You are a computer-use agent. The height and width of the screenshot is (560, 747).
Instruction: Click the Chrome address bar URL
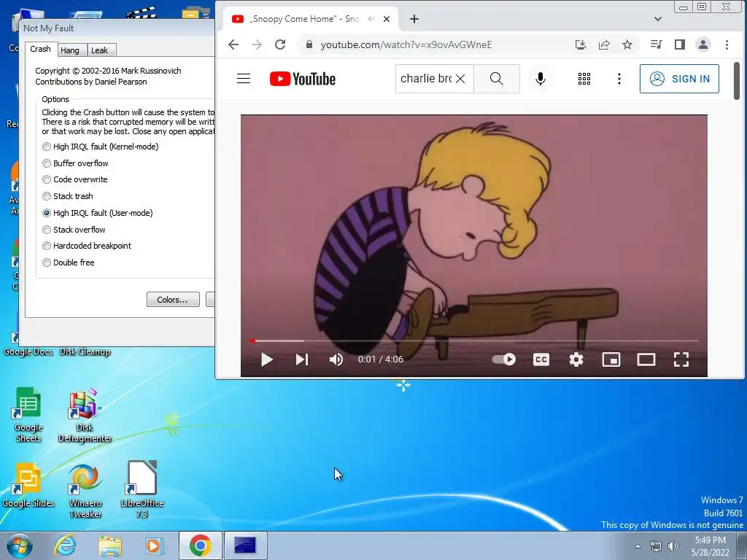coord(406,44)
